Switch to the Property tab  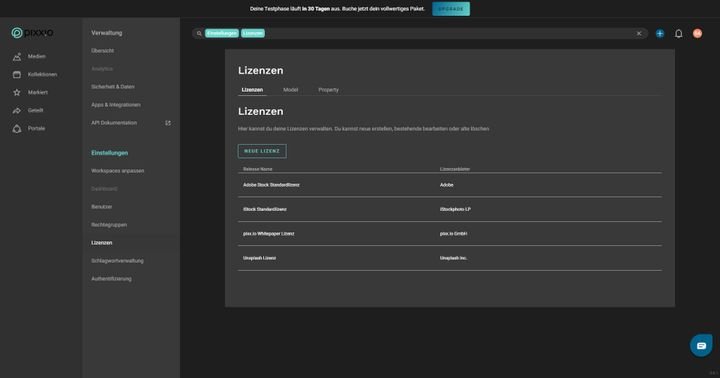tap(328, 90)
